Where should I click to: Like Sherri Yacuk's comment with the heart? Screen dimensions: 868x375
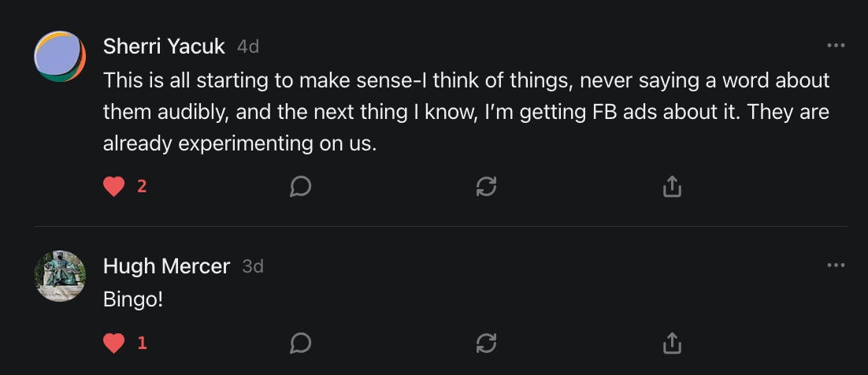(x=114, y=187)
